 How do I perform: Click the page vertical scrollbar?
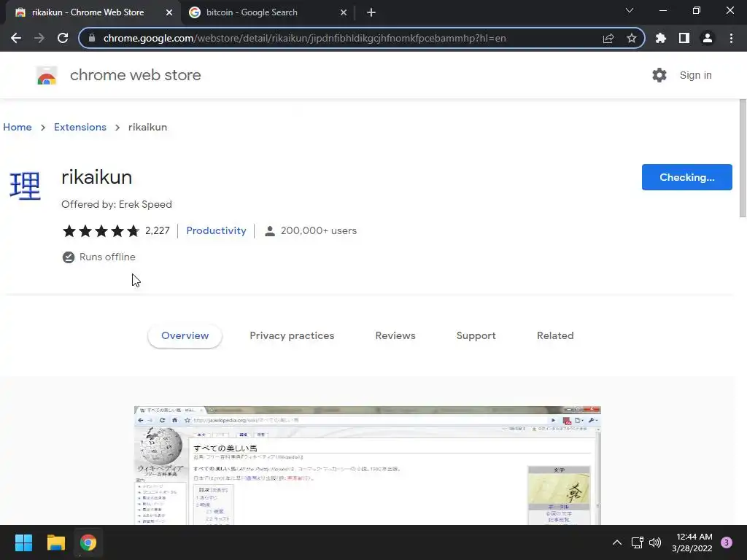pos(743,157)
